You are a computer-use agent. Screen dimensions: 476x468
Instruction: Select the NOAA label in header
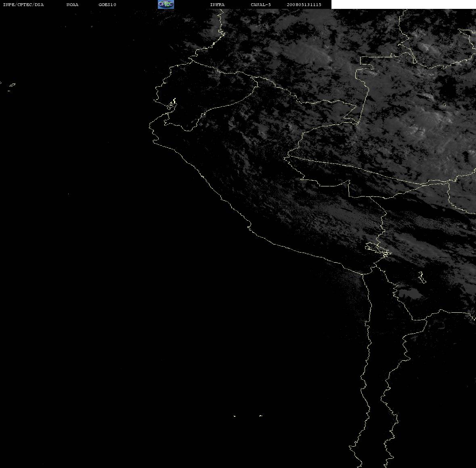point(72,4)
